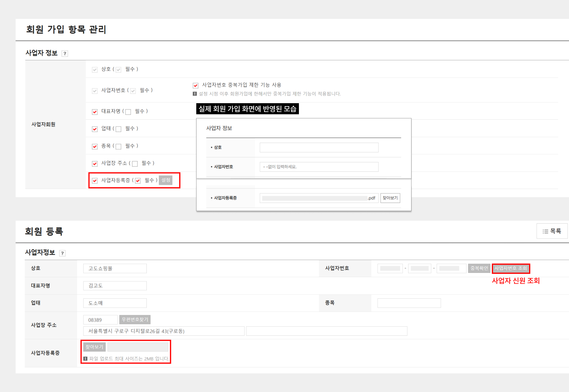Screen dimensions: 569x392
Task: Click the empty detailed address field
Action: click(x=327, y=331)
